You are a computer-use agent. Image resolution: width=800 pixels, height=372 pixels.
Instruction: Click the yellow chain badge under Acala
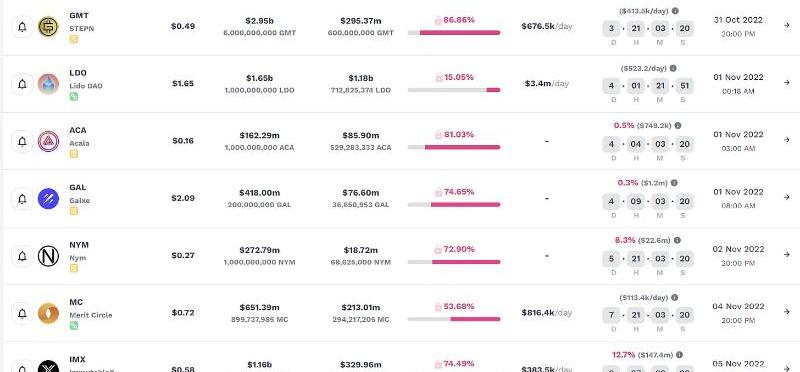(74, 154)
